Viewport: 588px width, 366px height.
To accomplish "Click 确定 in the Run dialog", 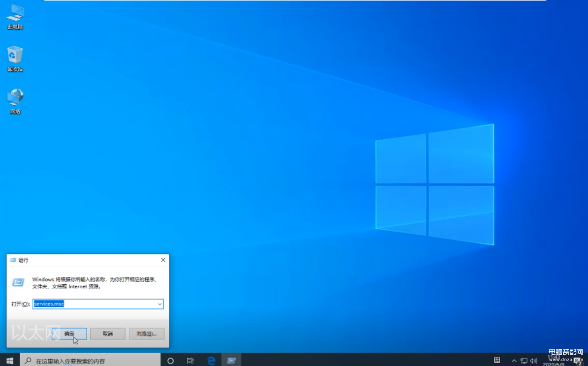I will (x=69, y=334).
